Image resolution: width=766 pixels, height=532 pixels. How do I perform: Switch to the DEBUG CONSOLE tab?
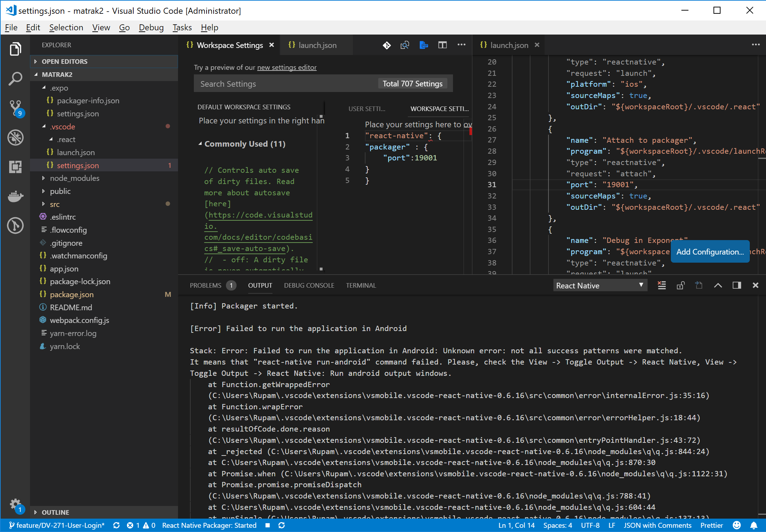point(309,285)
